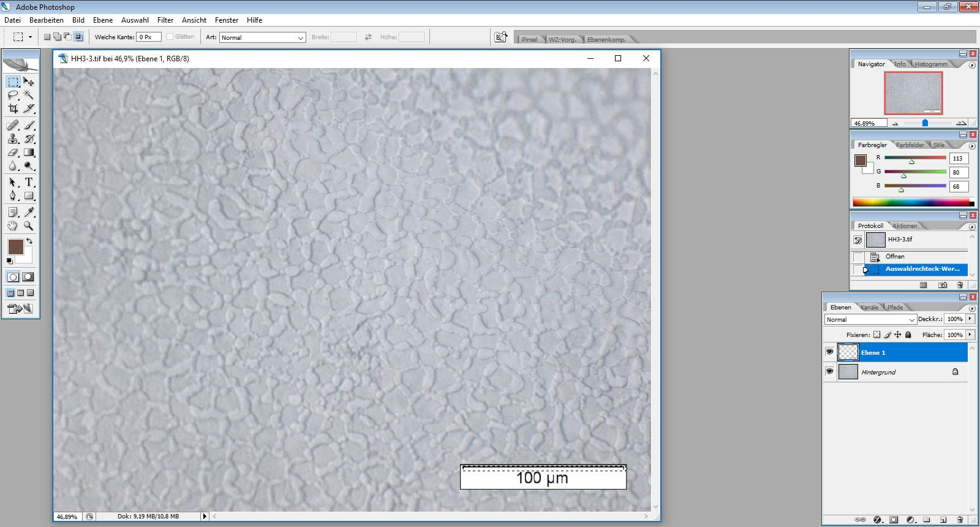The width and height of the screenshot is (980, 527).
Task: Click the foreground color swatch in toolbox
Action: (x=15, y=247)
